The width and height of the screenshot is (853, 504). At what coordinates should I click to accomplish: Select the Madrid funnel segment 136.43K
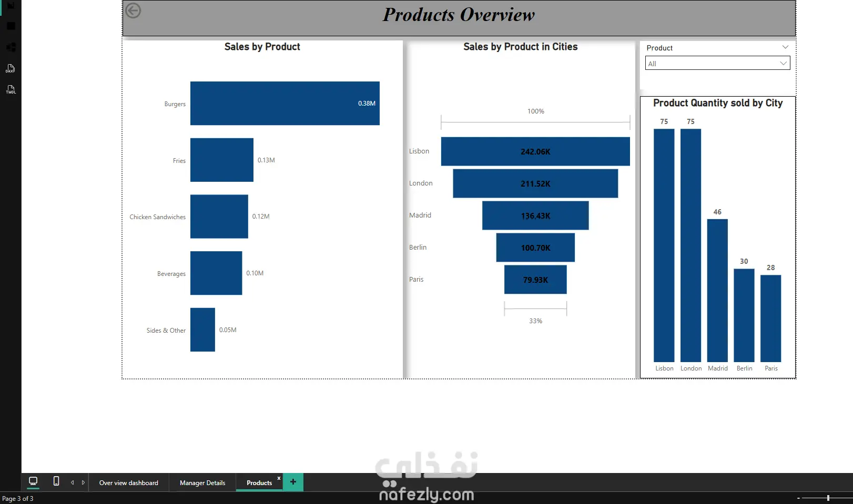coord(535,215)
